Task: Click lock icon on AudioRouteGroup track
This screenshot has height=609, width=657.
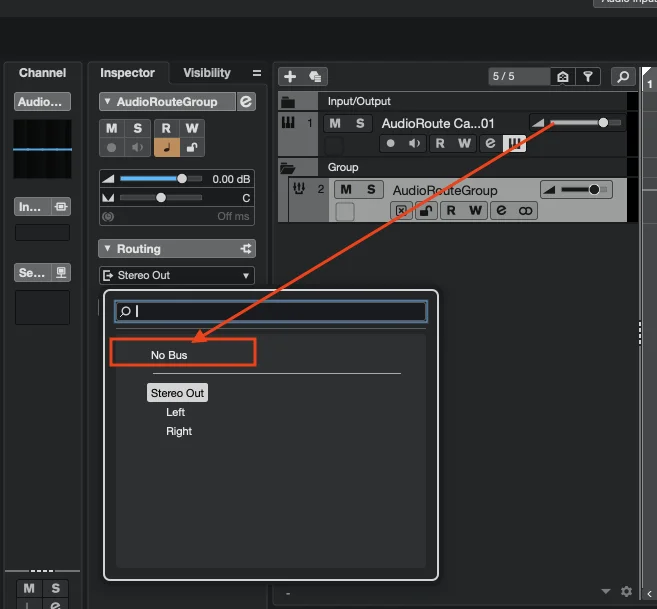Action: click(x=426, y=210)
